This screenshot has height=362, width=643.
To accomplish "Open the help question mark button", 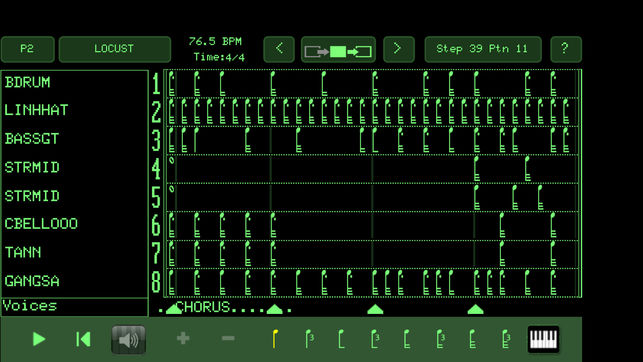I will tap(565, 49).
